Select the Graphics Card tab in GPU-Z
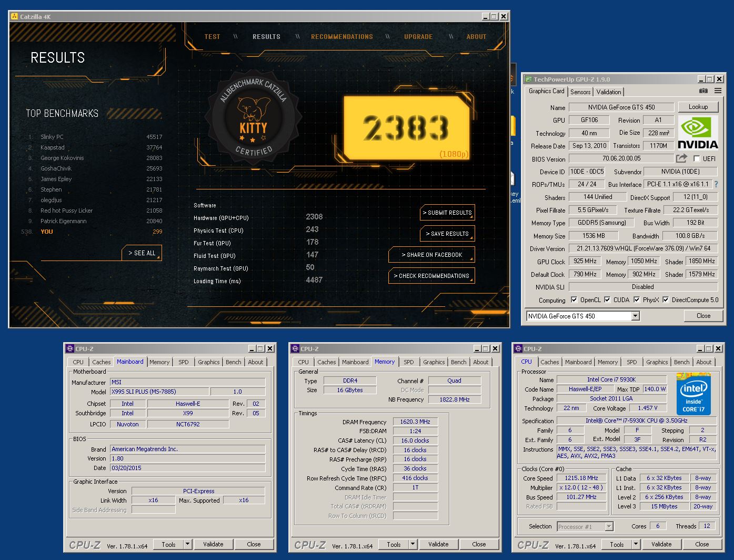Viewport: 734px width, 560px height. tap(546, 91)
